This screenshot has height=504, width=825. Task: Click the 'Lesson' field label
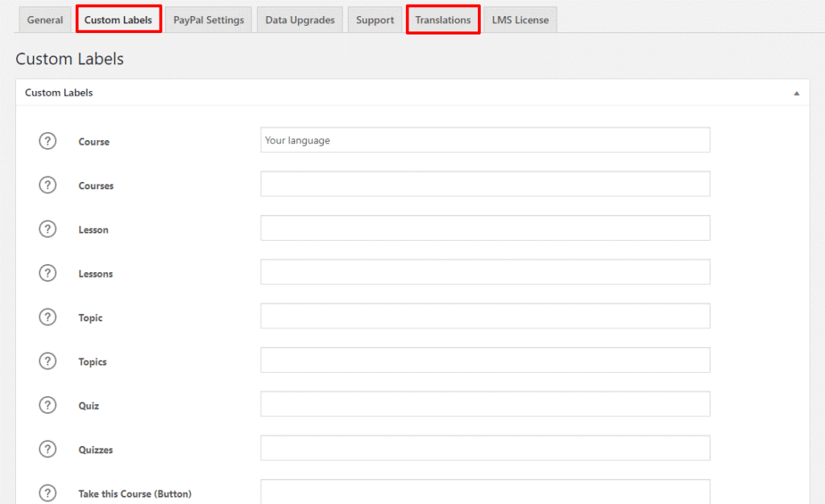(x=93, y=230)
